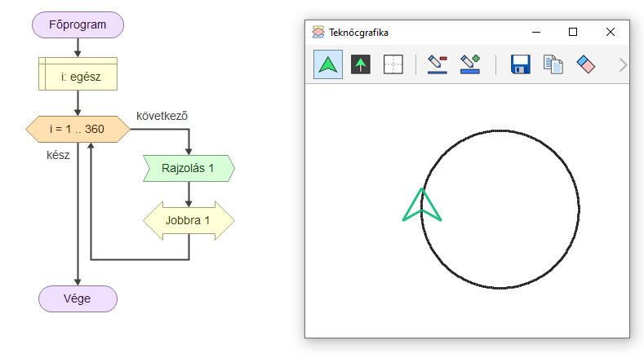Select the 'i: egész' variable declaration block
Viewport: 644px width, 358px height.
tap(78, 75)
